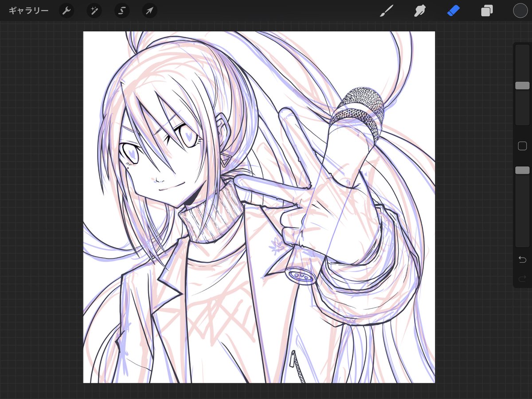
Task: Click the brush size slider handle
Action: (x=522, y=86)
